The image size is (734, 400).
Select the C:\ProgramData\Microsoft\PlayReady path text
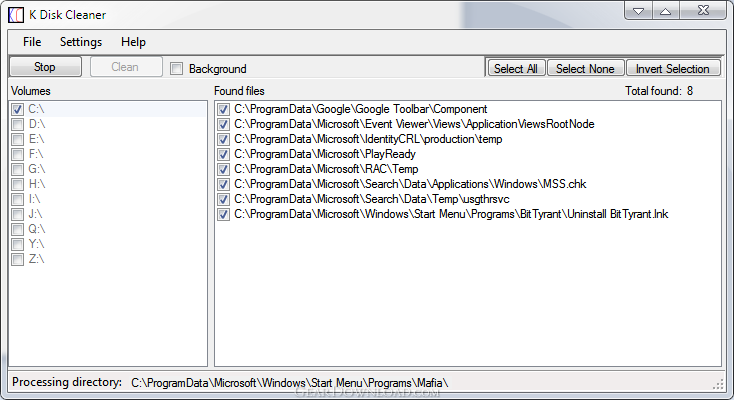[325, 154]
